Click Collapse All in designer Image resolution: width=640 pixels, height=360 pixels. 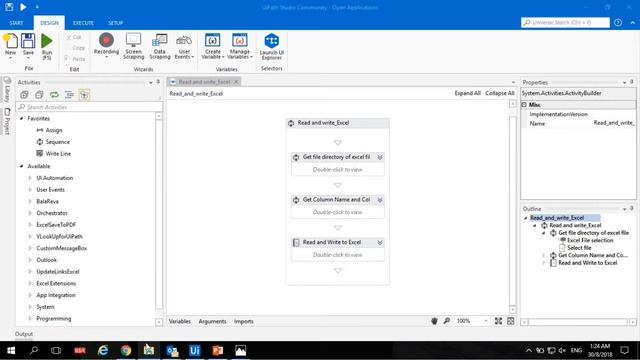click(x=500, y=93)
